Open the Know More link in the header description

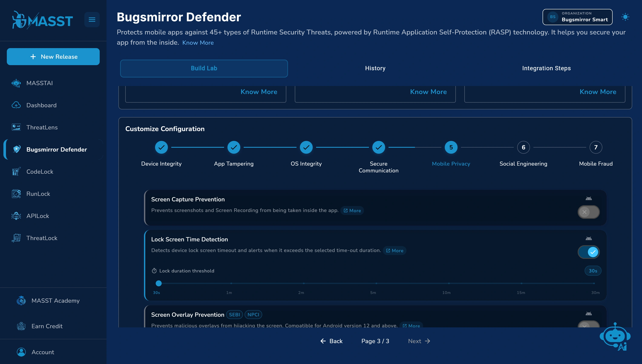point(198,43)
